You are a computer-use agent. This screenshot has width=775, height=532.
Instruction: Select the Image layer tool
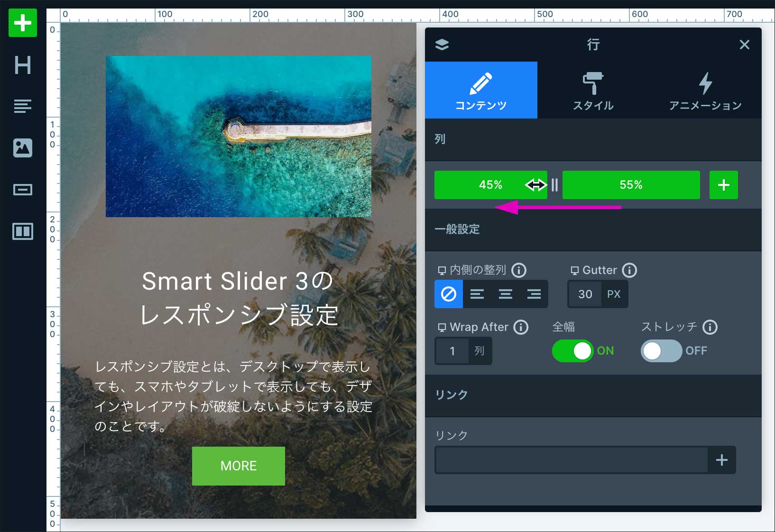(22, 148)
